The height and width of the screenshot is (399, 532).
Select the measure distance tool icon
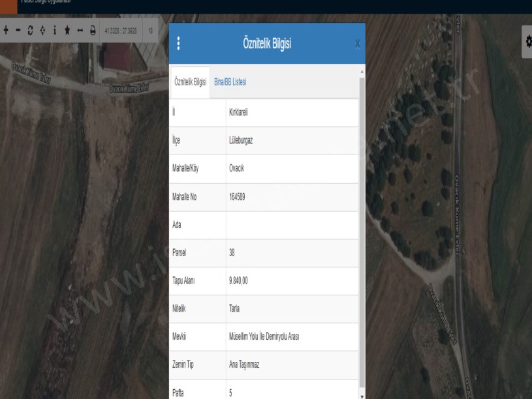[80, 31]
